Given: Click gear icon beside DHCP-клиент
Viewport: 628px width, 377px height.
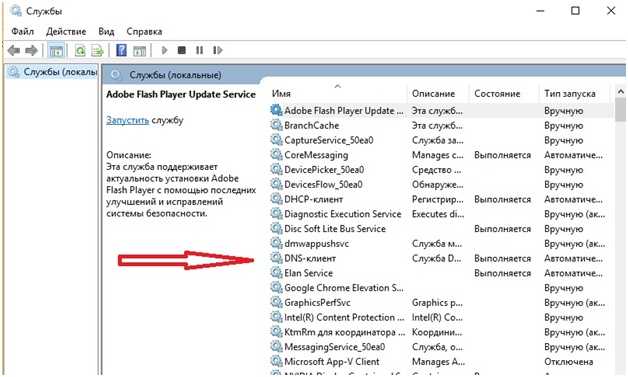Looking at the screenshot, I should pos(276,199).
